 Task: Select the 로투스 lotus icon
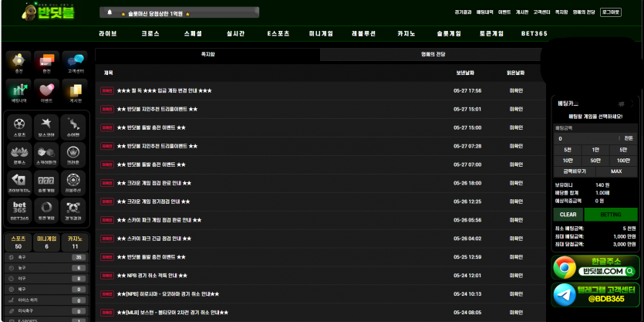tap(19, 154)
